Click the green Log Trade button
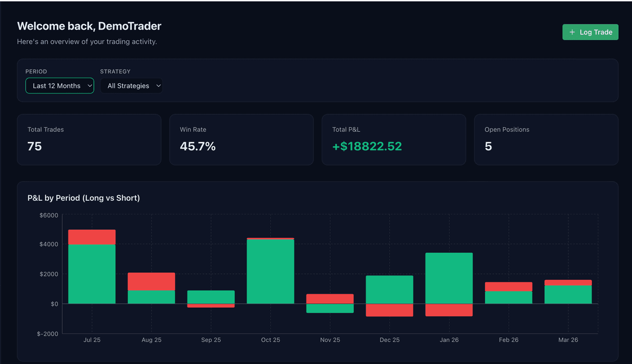The image size is (632, 364). coord(590,32)
